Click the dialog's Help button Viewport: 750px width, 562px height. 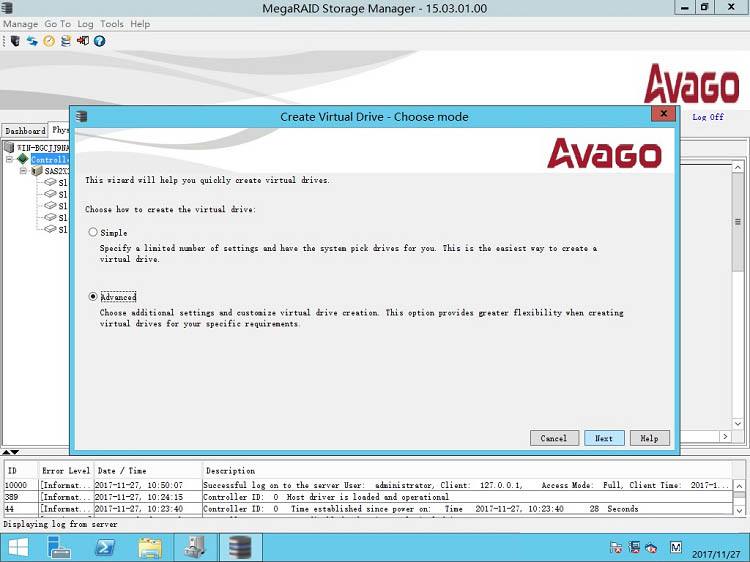[650, 438]
